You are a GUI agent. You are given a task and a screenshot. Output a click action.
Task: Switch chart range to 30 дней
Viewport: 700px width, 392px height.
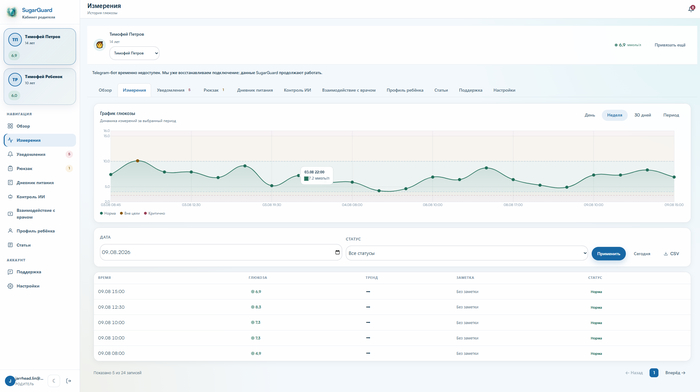click(642, 115)
